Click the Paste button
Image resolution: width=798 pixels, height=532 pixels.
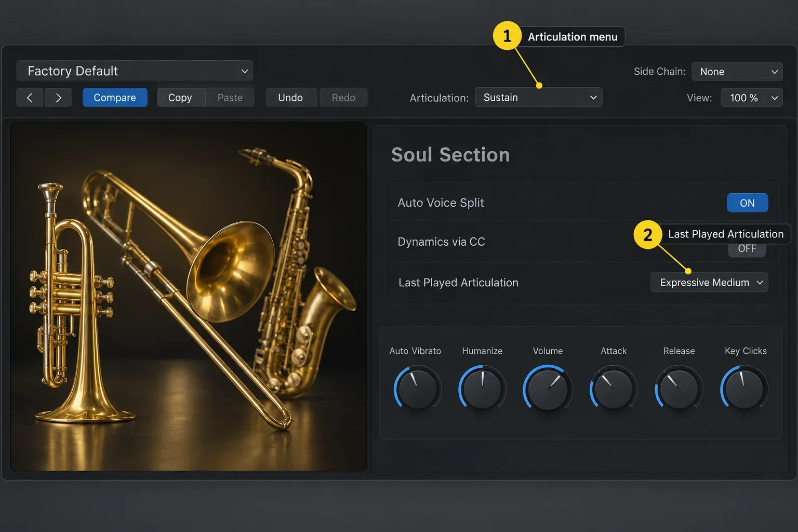[230, 98]
